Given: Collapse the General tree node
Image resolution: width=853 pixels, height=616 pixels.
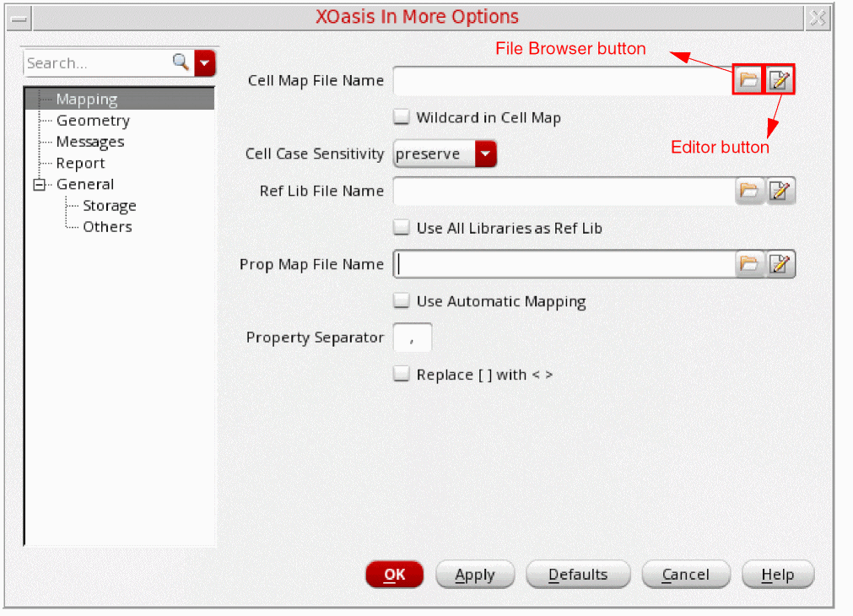Looking at the screenshot, I should pos(39,185).
